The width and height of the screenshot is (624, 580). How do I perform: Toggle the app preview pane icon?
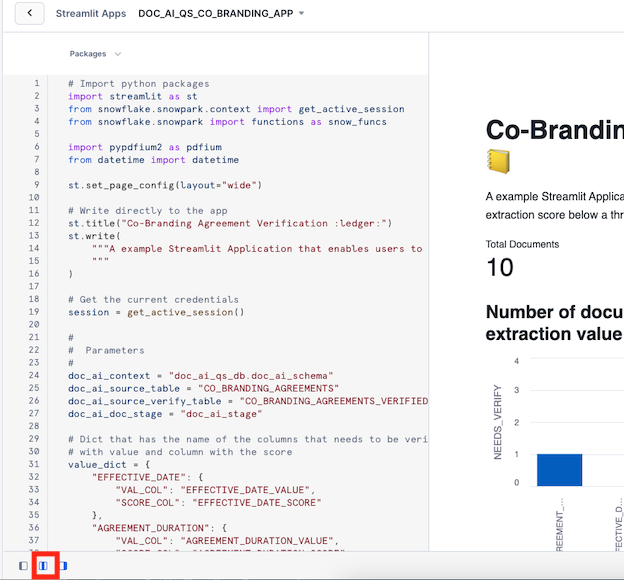coord(63,566)
